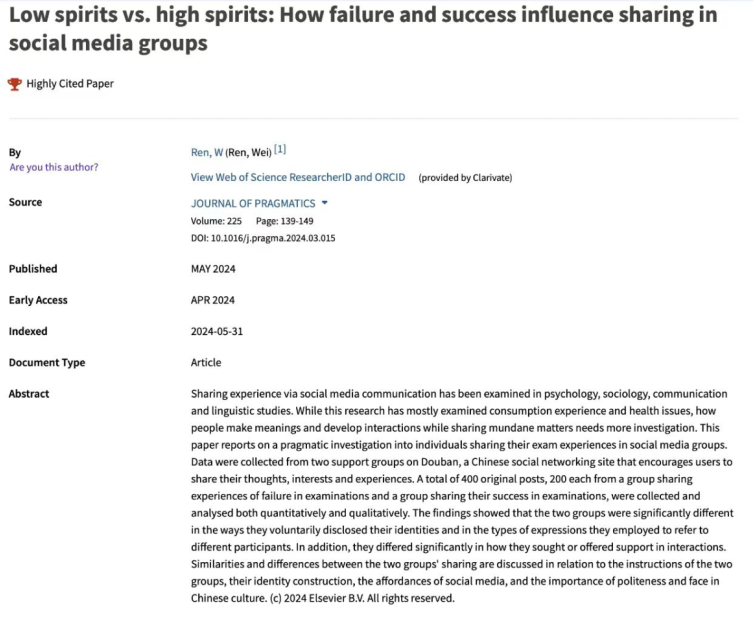
Task: Click the early access value 'APR 2024'
Action: pyautogui.click(x=213, y=300)
